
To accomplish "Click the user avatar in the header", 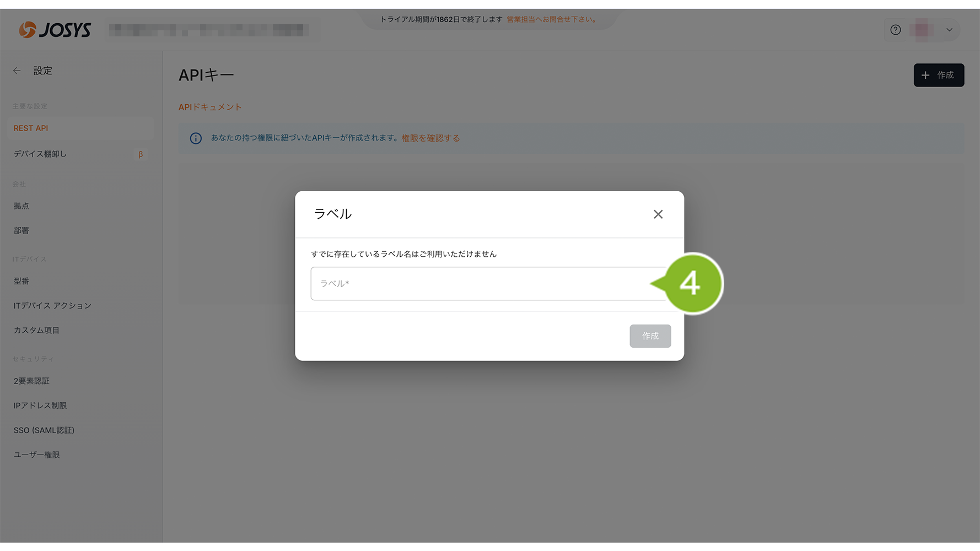I will click(921, 30).
